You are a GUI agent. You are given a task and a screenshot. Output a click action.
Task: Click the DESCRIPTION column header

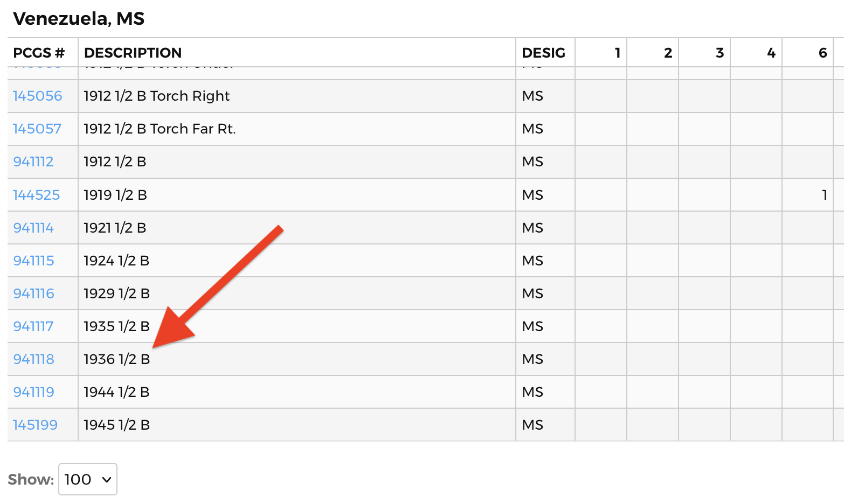pyautogui.click(x=133, y=53)
